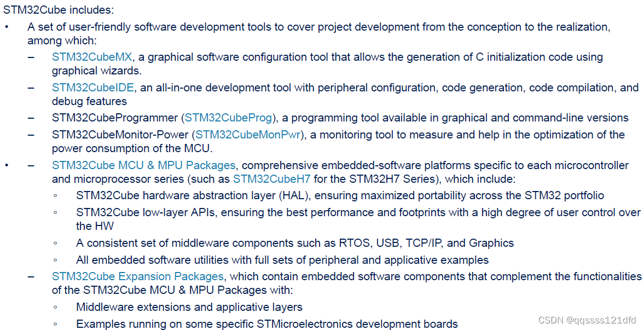644x330 pixels.
Task: Click 'of the STM32Cube MCU & MPU Packages with:' line
Action: tap(172, 290)
